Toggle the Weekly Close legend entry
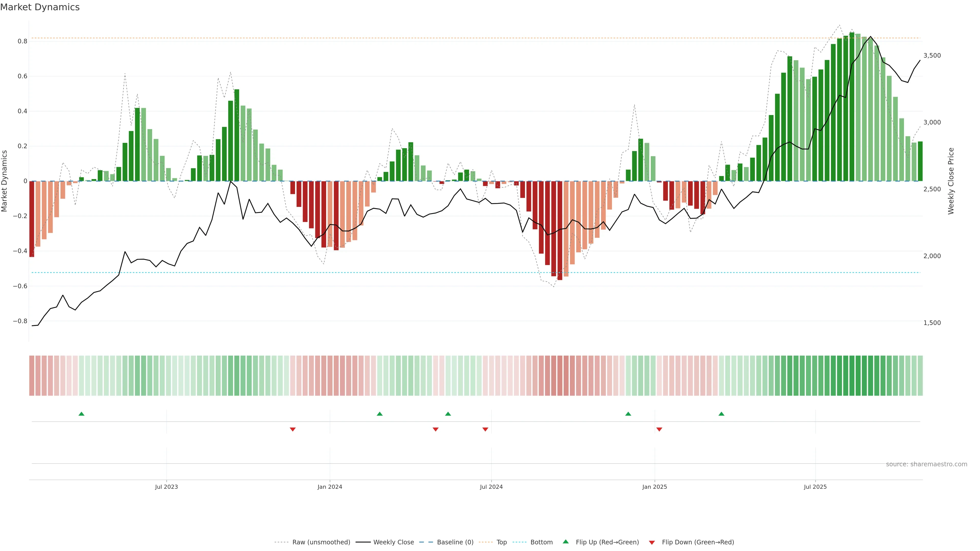 [x=393, y=542]
